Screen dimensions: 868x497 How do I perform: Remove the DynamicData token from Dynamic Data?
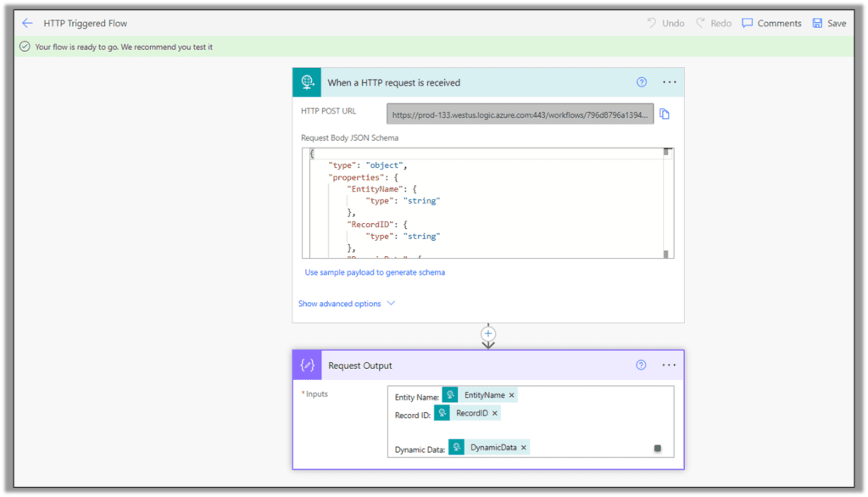(523, 447)
